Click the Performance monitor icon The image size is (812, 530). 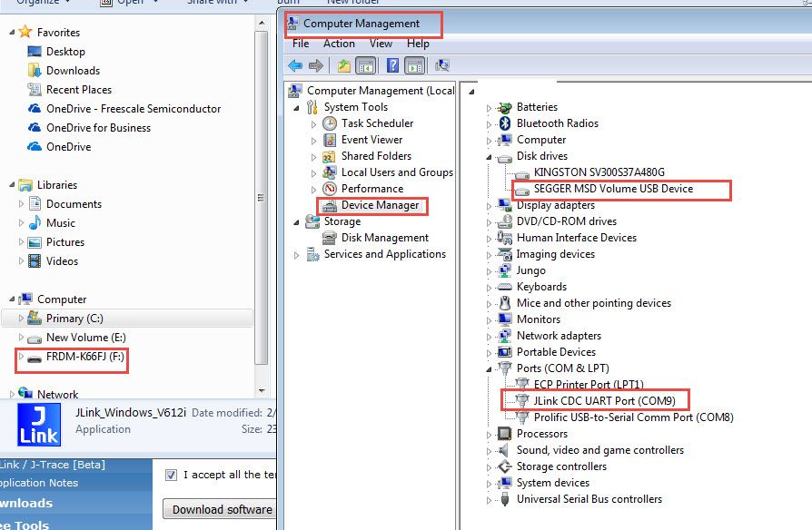point(330,189)
